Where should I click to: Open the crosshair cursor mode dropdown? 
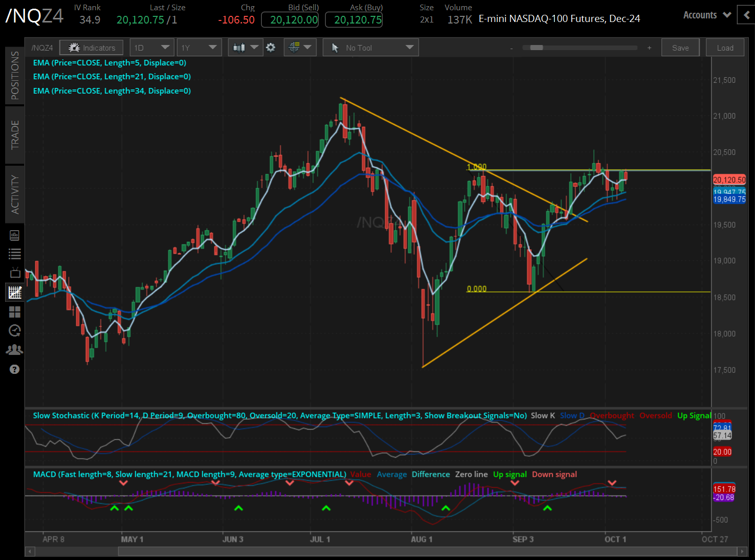pyautogui.click(x=300, y=48)
